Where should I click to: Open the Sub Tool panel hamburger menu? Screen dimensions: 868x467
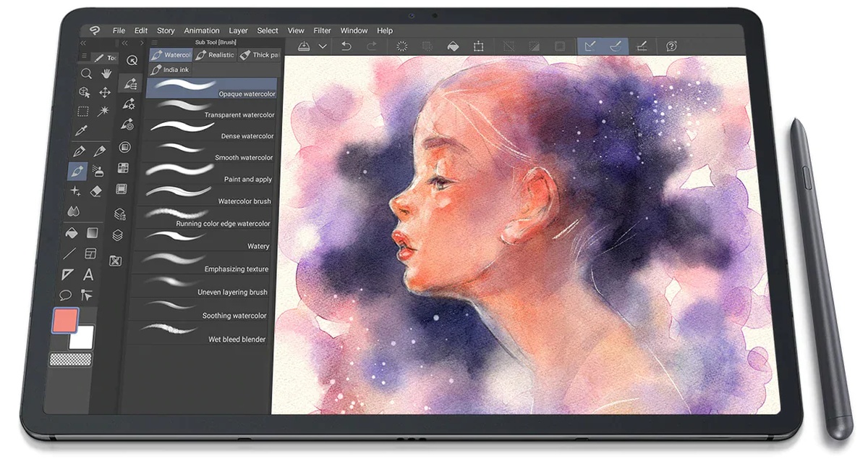click(x=153, y=43)
